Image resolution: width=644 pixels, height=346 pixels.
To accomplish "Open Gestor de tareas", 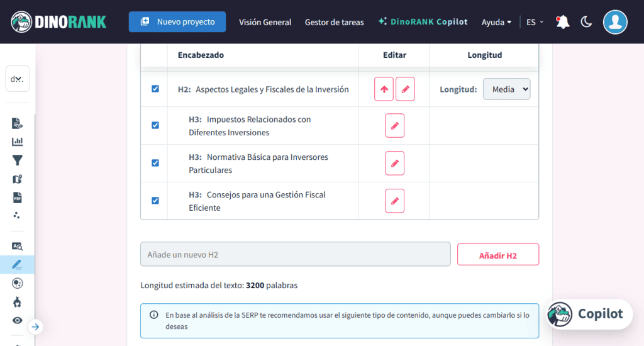I will pyautogui.click(x=334, y=22).
